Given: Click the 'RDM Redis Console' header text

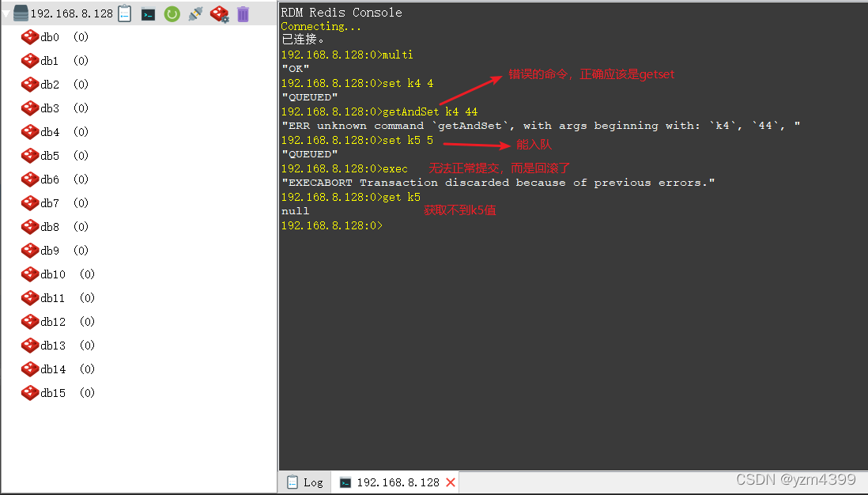Looking at the screenshot, I should pos(342,12).
